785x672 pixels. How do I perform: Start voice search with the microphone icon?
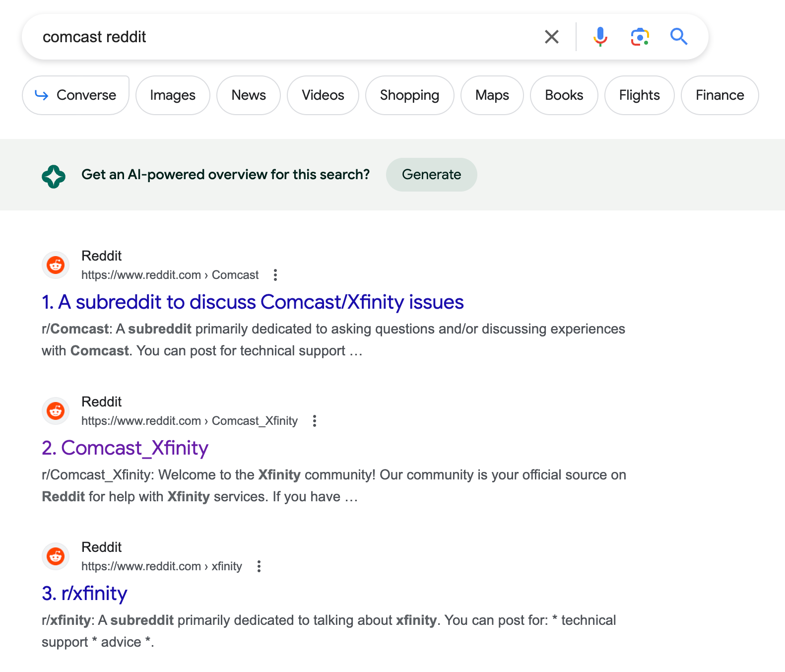[600, 37]
